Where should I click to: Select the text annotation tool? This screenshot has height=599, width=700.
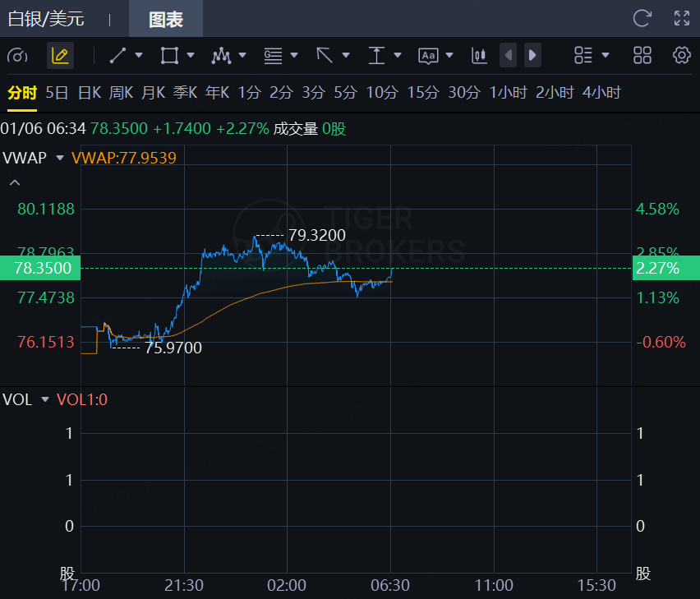pos(427,55)
